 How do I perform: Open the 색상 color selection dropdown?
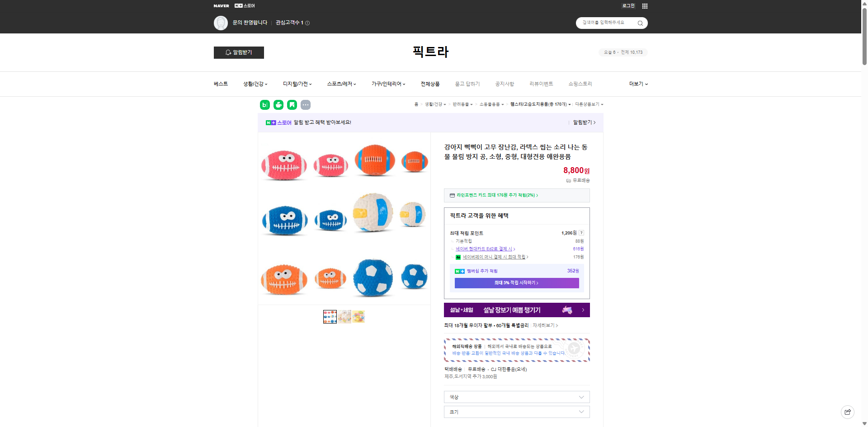(516, 397)
